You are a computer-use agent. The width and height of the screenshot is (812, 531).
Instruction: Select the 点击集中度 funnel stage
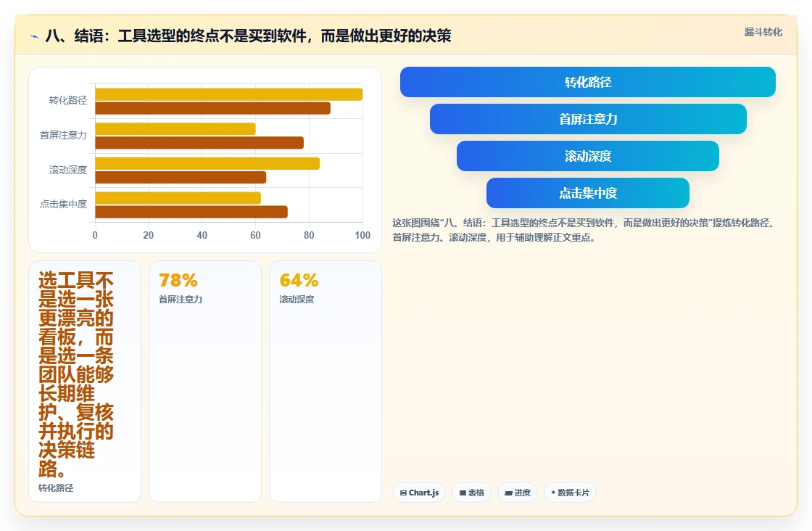(x=588, y=193)
